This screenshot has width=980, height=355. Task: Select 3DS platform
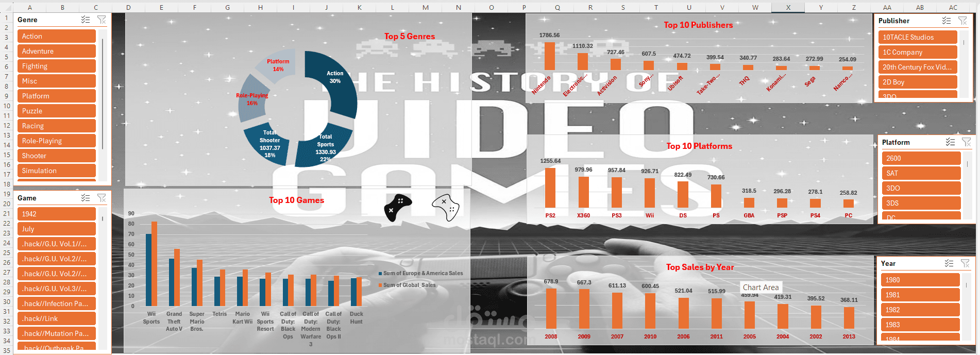pos(921,203)
